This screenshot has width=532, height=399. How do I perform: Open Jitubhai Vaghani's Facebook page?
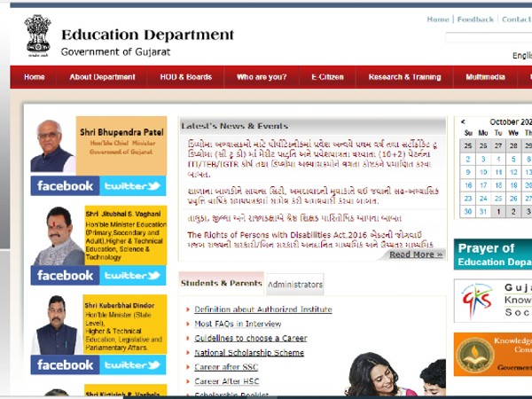[x=65, y=276]
